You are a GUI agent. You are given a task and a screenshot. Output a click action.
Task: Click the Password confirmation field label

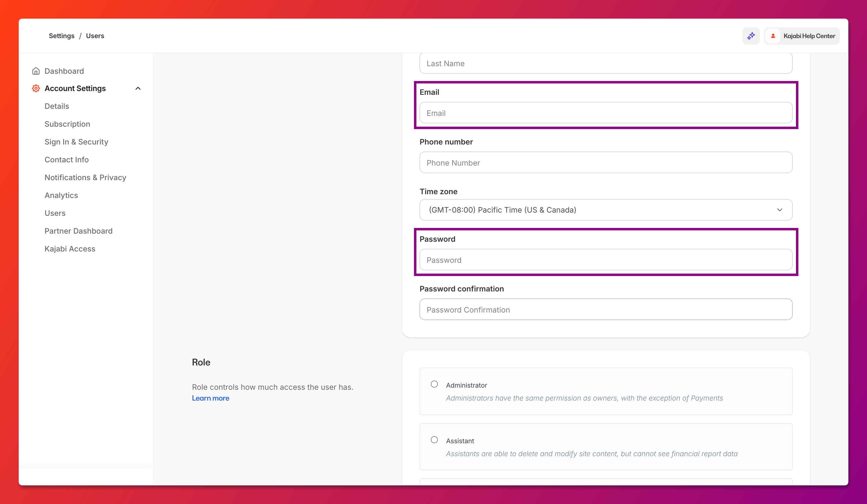coord(462,289)
